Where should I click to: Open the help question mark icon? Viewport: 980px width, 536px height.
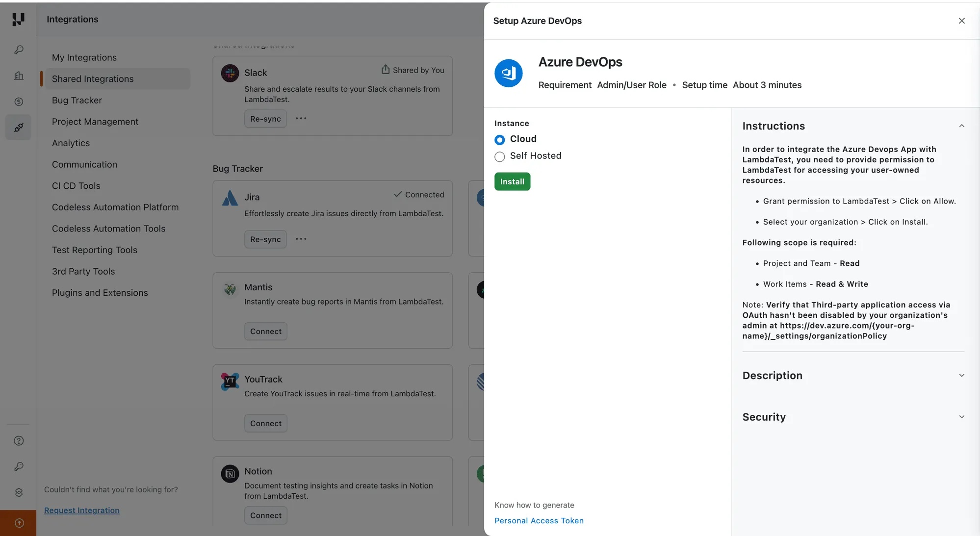(x=19, y=441)
